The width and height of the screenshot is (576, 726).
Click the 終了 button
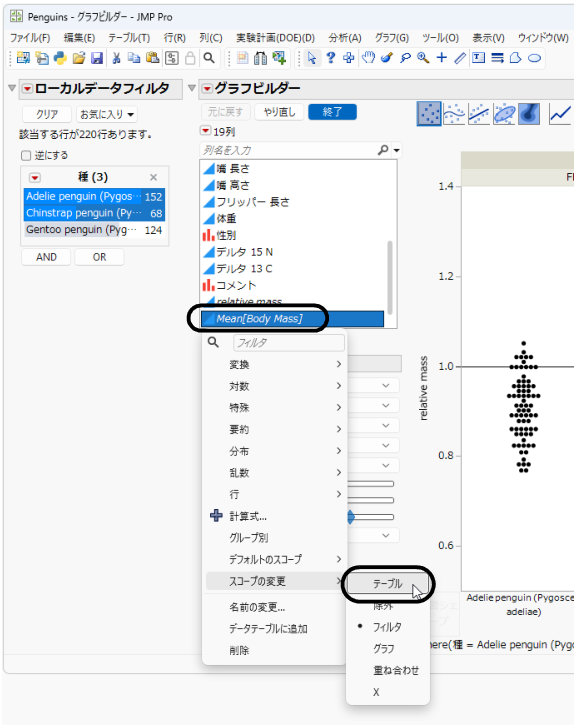(332, 112)
